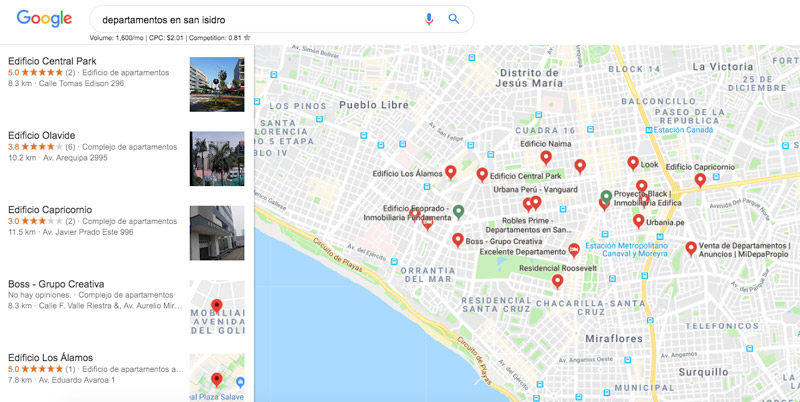Click the Edificio Central Park photo thumbnail
The height and width of the screenshot is (402, 800).
(217, 84)
